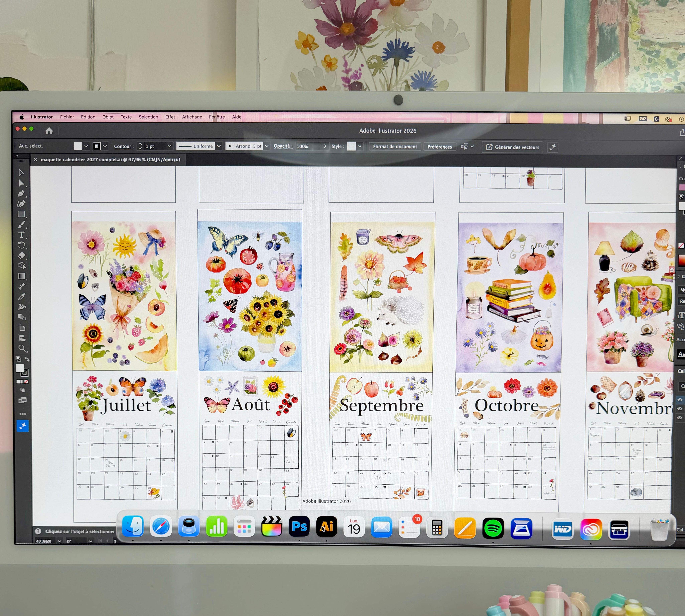Select the Rotate tool
The height and width of the screenshot is (616, 685).
coord(21,245)
